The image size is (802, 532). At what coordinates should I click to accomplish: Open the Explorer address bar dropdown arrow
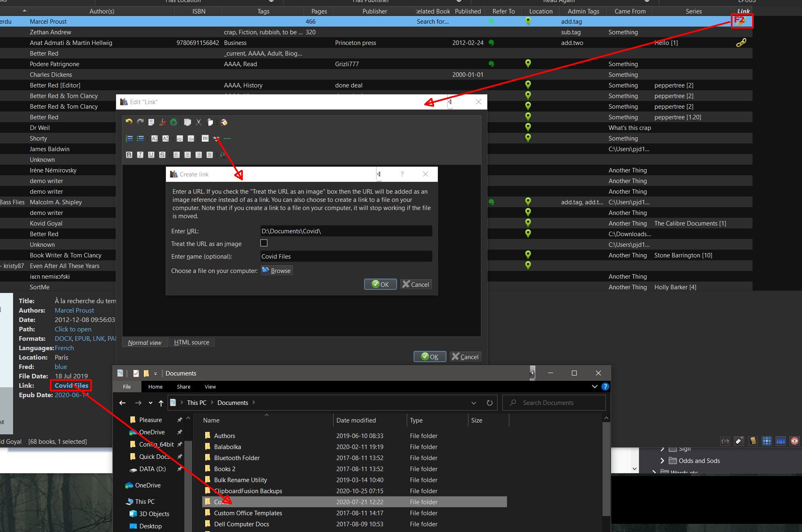pyautogui.click(x=473, y=403)
